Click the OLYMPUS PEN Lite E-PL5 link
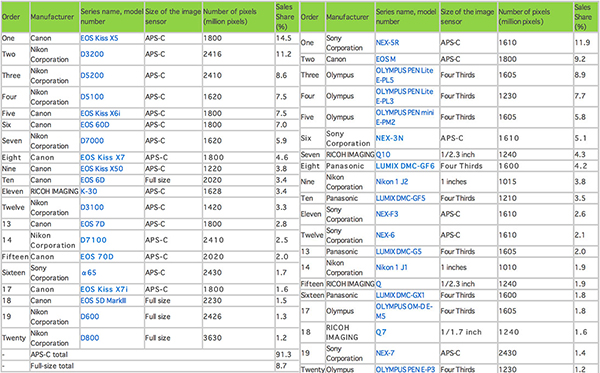This screenshot has height=373, width=600. click(x=404, y=75)
